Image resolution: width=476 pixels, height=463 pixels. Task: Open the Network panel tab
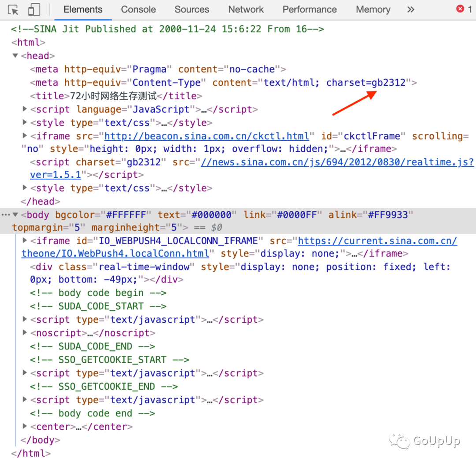246,10
